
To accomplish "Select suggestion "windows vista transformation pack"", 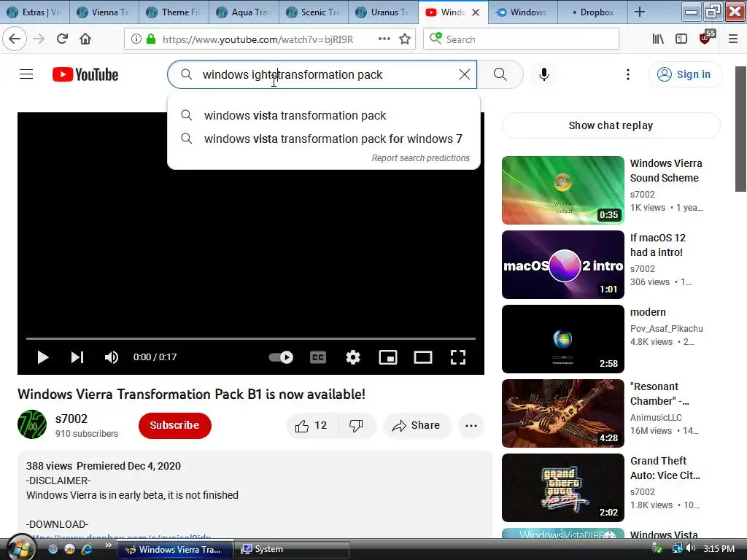I will pos(324,115).
